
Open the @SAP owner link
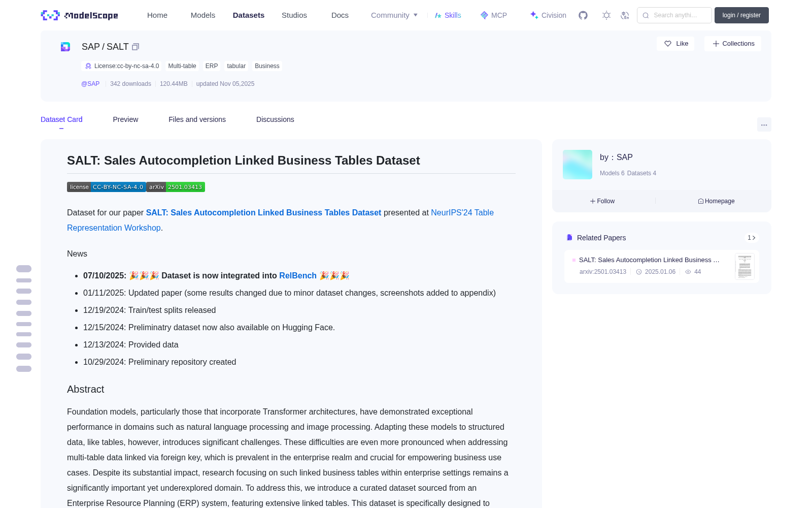[x=90, y=84]
